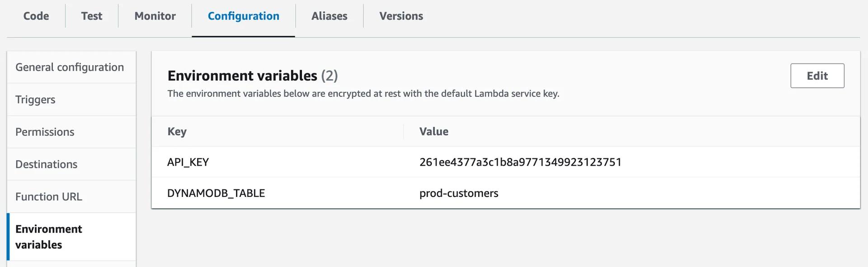Open Permissions settings in sidebar

(45, 132)
